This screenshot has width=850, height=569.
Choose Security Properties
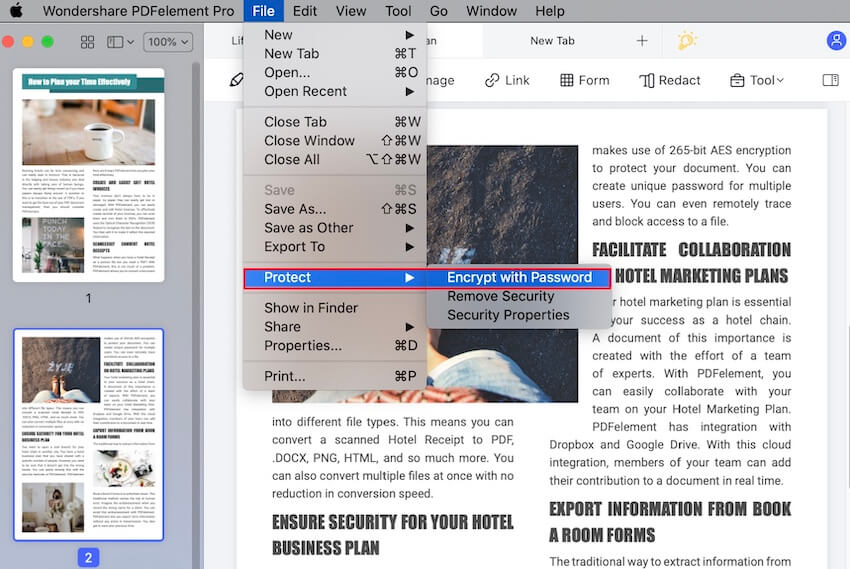(519, 315)
